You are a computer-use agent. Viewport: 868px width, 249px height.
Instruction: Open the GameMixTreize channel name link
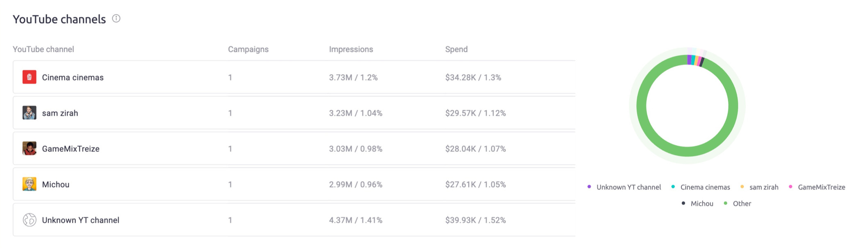tap(71, 149)
